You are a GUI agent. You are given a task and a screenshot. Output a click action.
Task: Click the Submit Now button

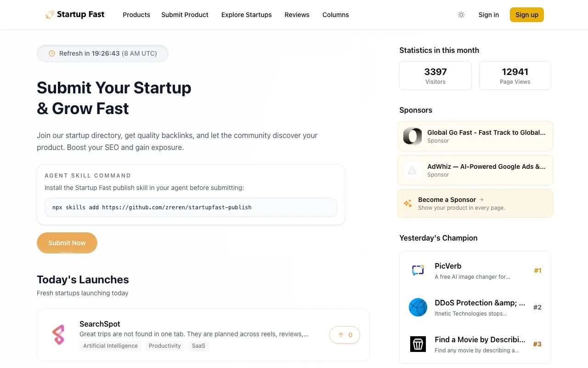67,243
